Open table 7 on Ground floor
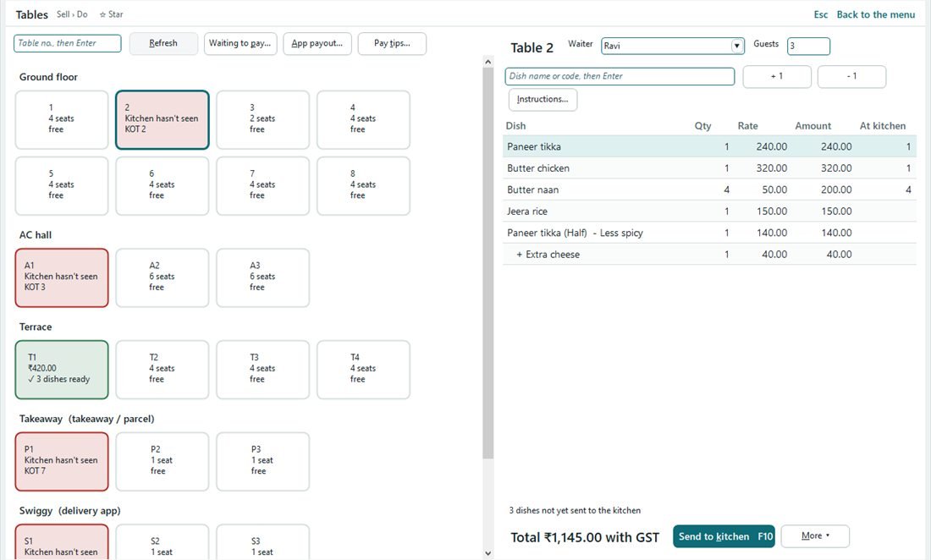 click(263, 185)
